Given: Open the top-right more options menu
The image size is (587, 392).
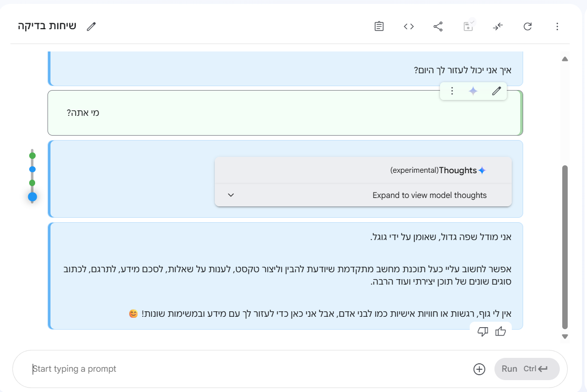Looking at the screenshot, I should tap(557, 26).
